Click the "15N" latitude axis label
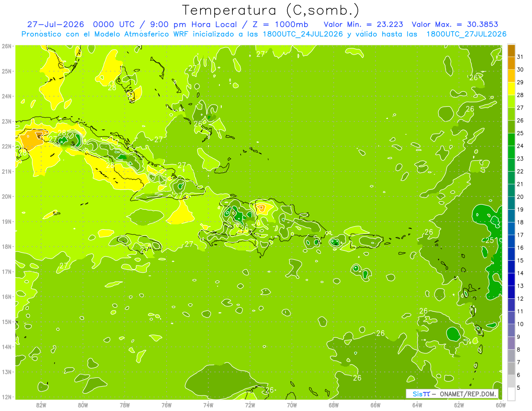The height and width of the screenshot is (411, 532). click(7, 321)
